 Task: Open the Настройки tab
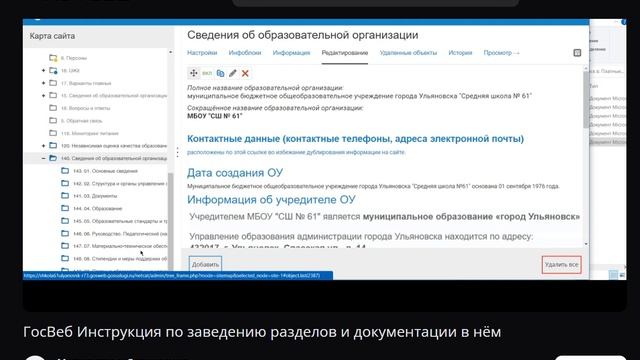pos(202,53)
